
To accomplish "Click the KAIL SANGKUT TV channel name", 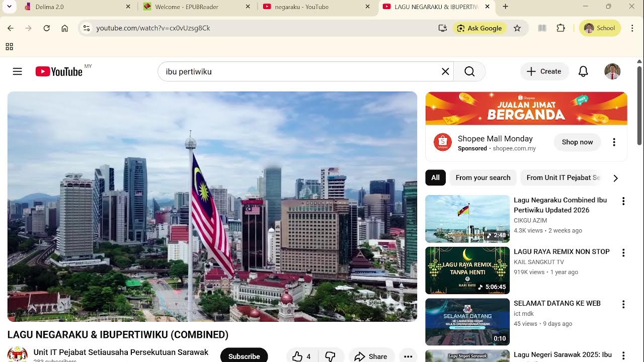I will coord(539,262).
